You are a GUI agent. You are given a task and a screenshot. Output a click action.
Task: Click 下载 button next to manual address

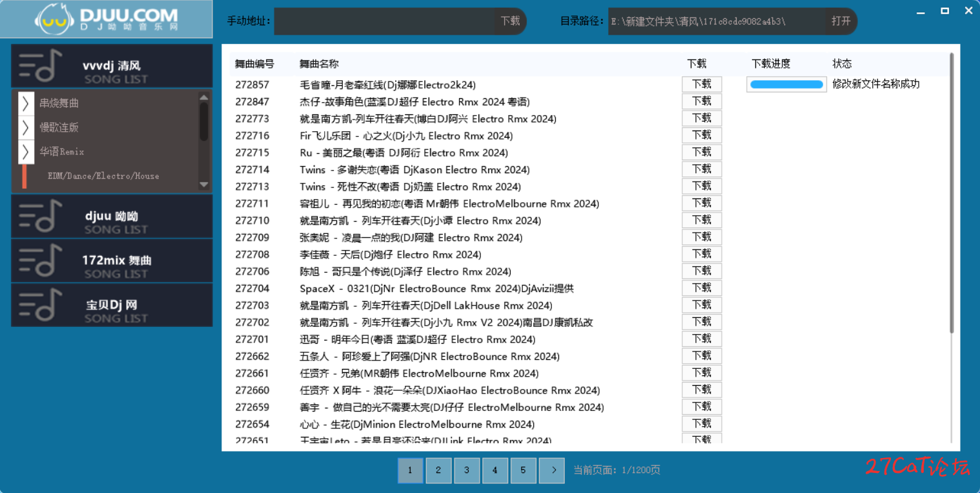[x=510, y=21]
